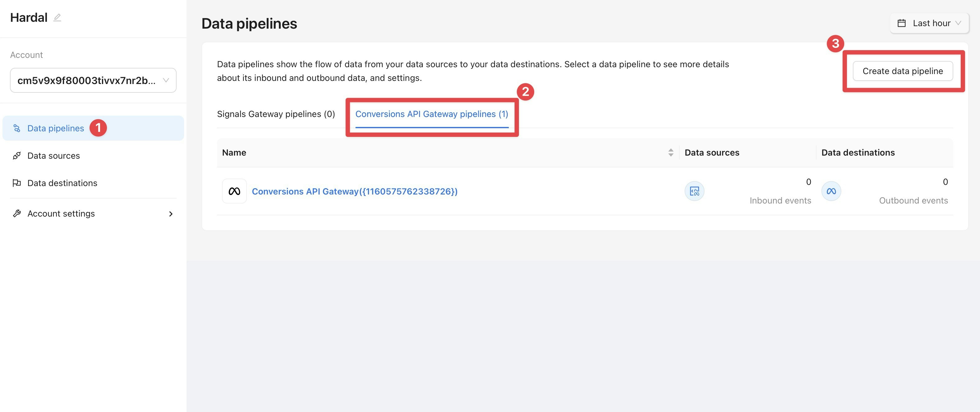980x412 pixels.
Task: Expand Account settings via its chevron
Action: click(x=171, y=213)
